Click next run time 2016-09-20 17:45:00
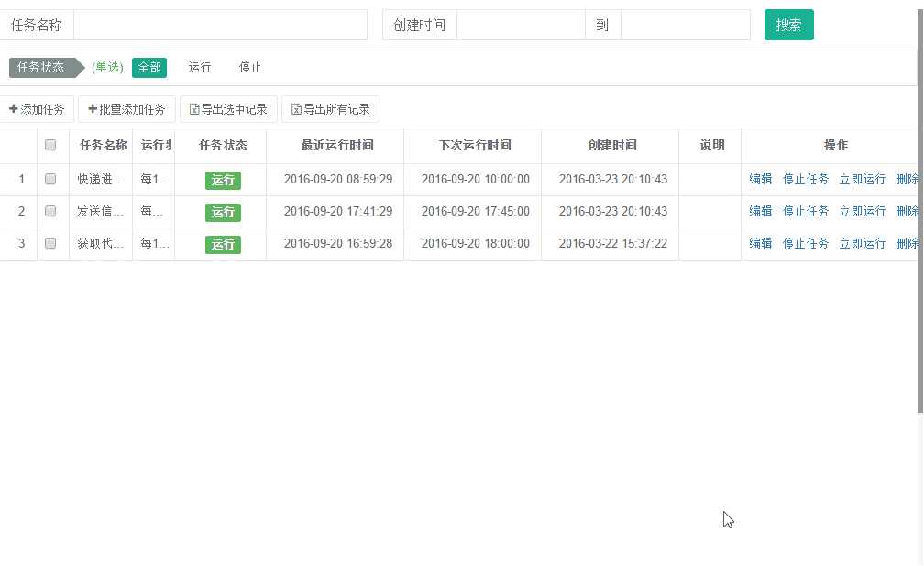 (x=476, y=211)
